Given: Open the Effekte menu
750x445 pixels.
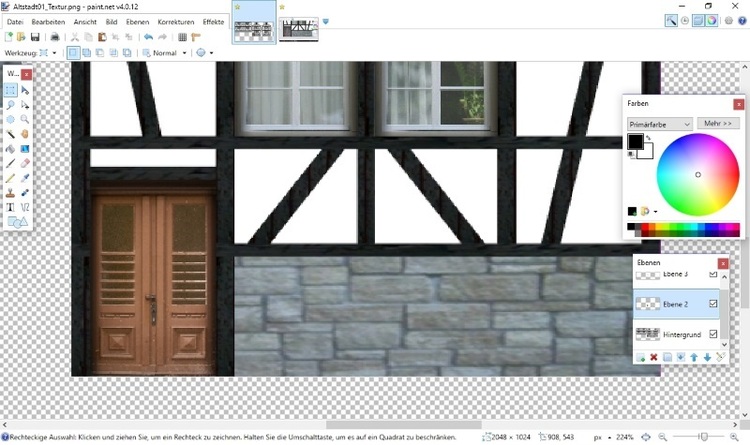Looking at the screenshot, I should tap(213, 21).
